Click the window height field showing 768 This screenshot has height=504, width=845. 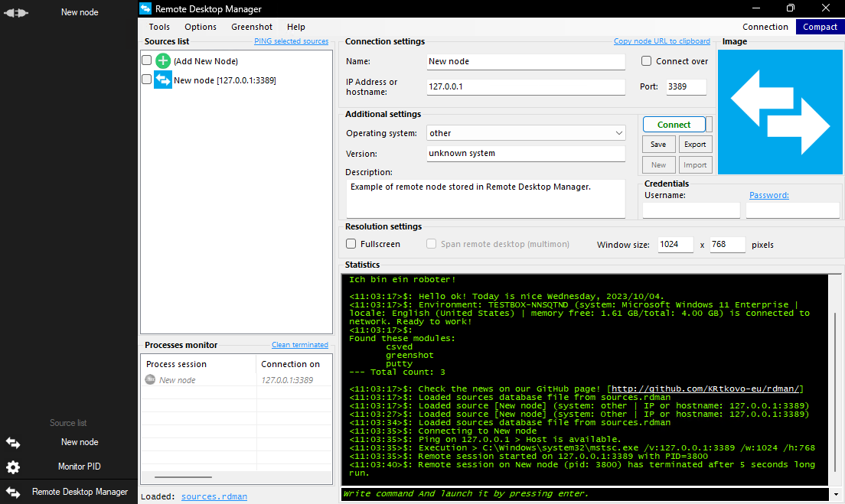[728, 245]
